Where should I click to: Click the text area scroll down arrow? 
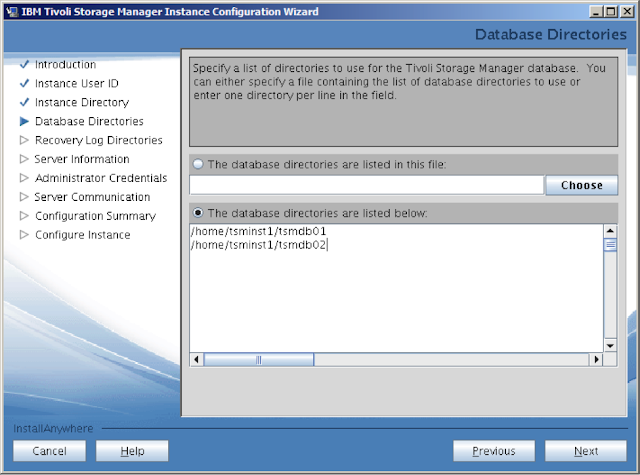click(x=610, y=346)
